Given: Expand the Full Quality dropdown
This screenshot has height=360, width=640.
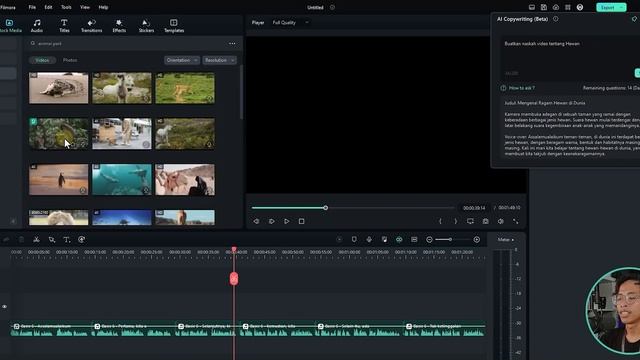Looking at the screenshot, I should click(290, 22).
